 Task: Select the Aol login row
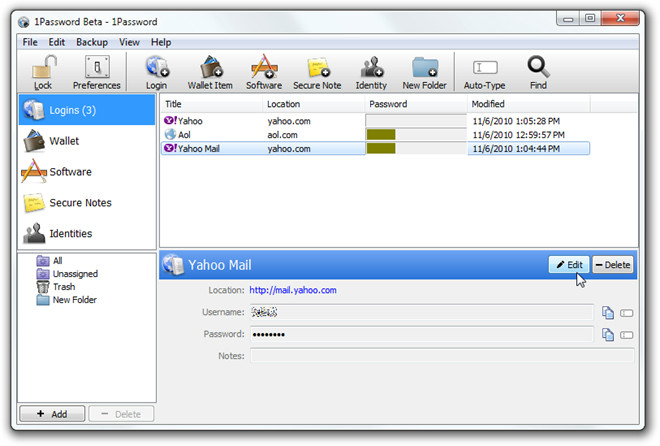(375, 135)
